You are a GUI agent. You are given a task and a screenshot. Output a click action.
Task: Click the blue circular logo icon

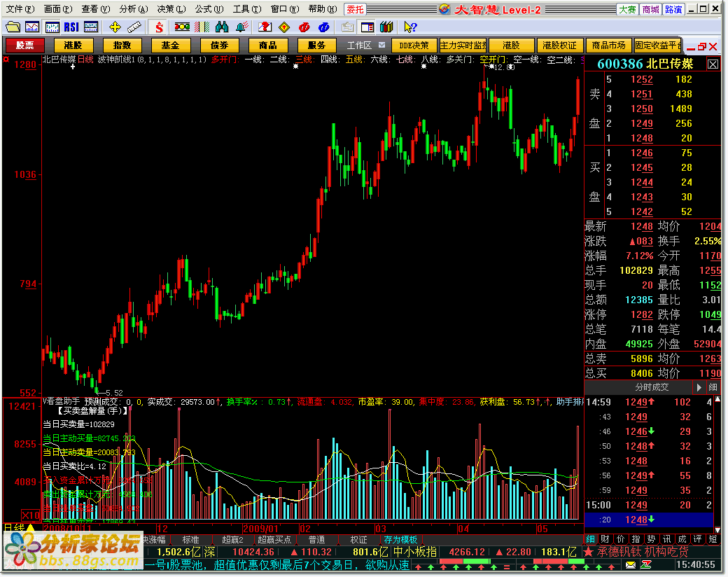[323, 27]
